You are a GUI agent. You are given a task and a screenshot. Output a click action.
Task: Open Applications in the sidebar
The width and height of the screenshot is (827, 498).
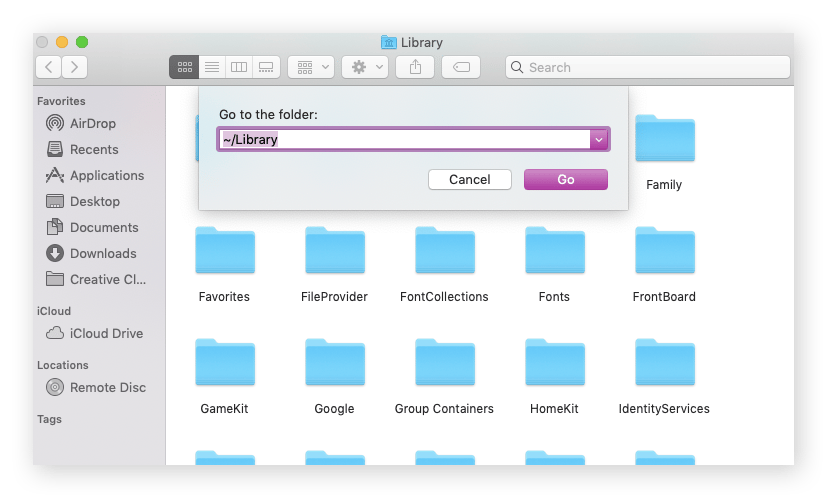(94, 175)
